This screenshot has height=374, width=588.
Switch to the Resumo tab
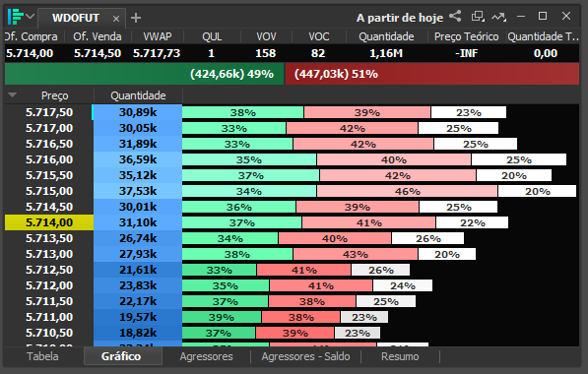[400, 356]
